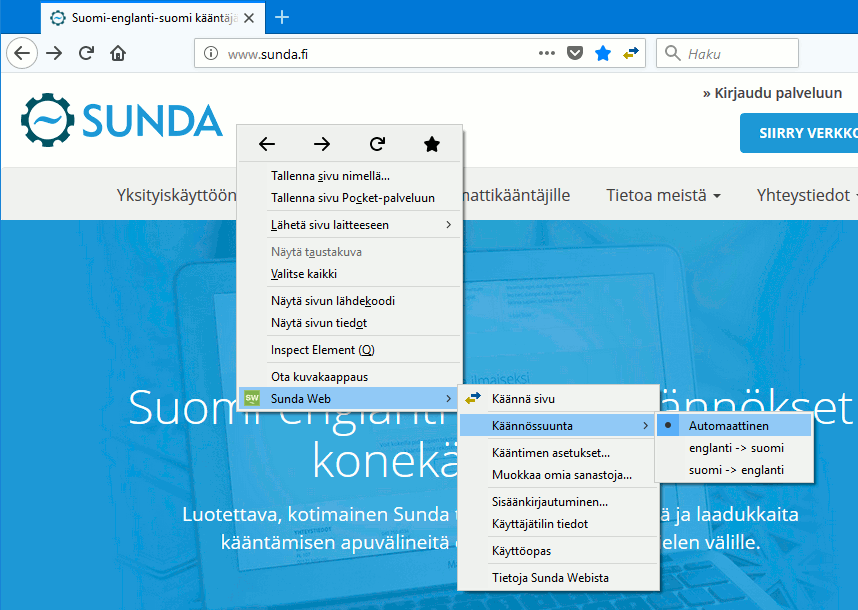Screen dimensions: 858x610
Task: Click the arrows icon beside Käännä sivu
Action: (473, 398)
